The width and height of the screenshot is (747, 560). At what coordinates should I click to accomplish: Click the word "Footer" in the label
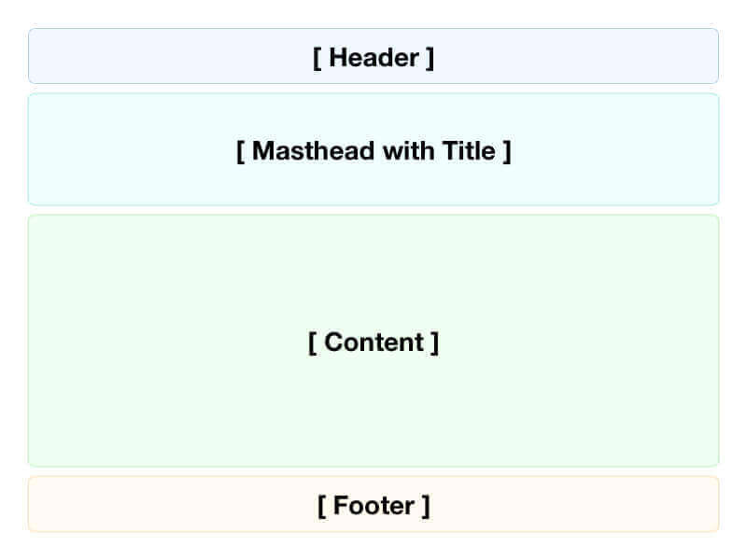[x=373, y=506]
